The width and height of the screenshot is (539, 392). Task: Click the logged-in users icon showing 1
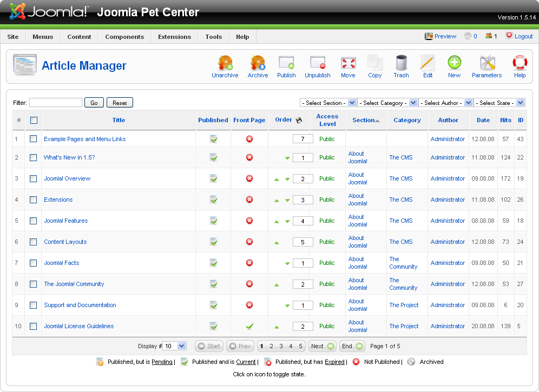pyautogui.click(x=489, y=36)
